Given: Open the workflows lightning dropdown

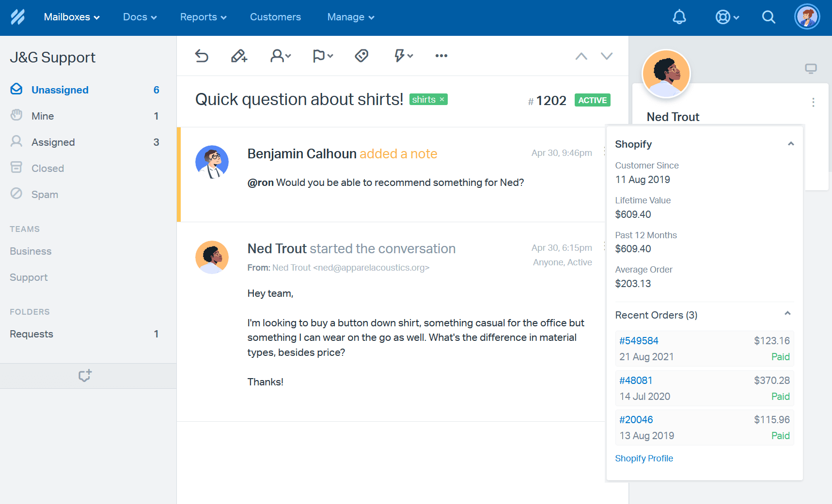Looking at the screenshot, I should tap(403, 56).
